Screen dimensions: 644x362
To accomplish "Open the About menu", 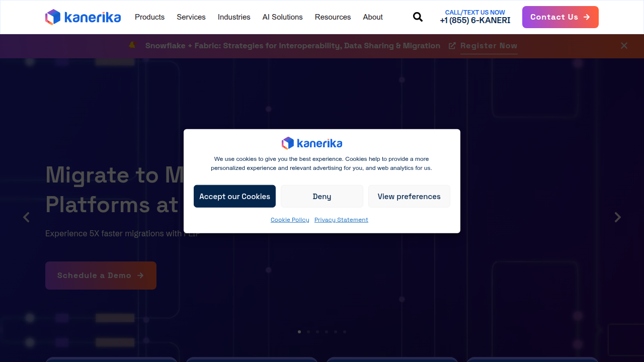I will (x=373, y=17).
